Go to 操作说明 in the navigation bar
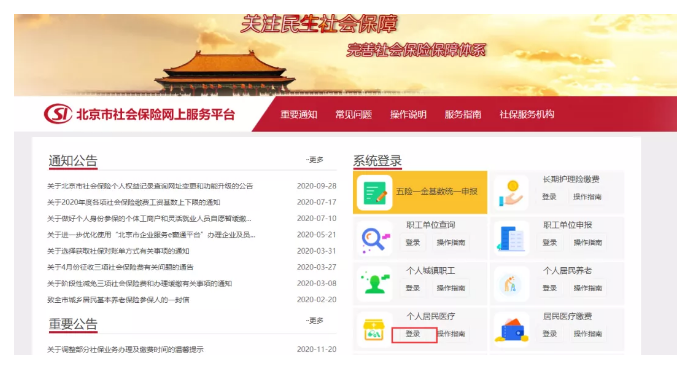This screenshot has width=684, height=385. [x=408, y=114]
